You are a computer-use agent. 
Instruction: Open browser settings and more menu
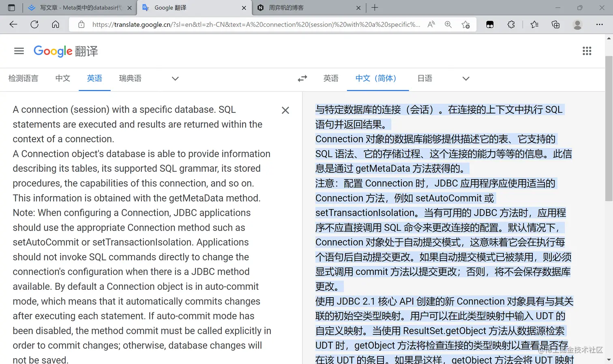[x=600, y=24]
